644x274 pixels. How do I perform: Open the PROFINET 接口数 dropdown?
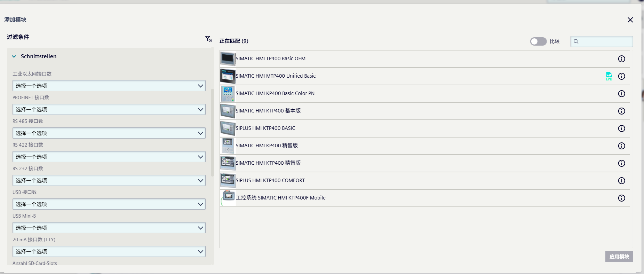(109, 109)
